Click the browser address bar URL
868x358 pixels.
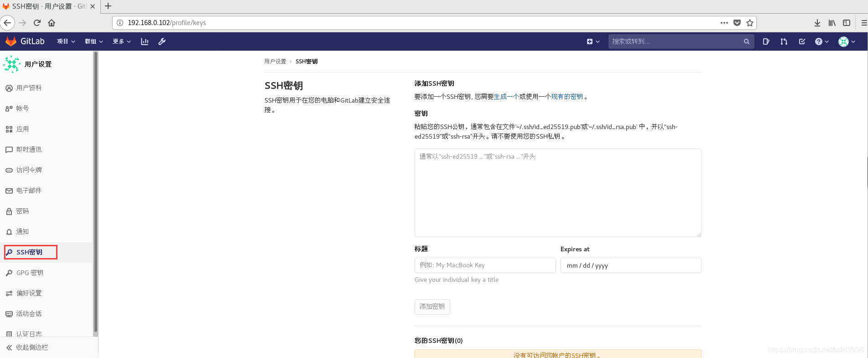(166, 23)
